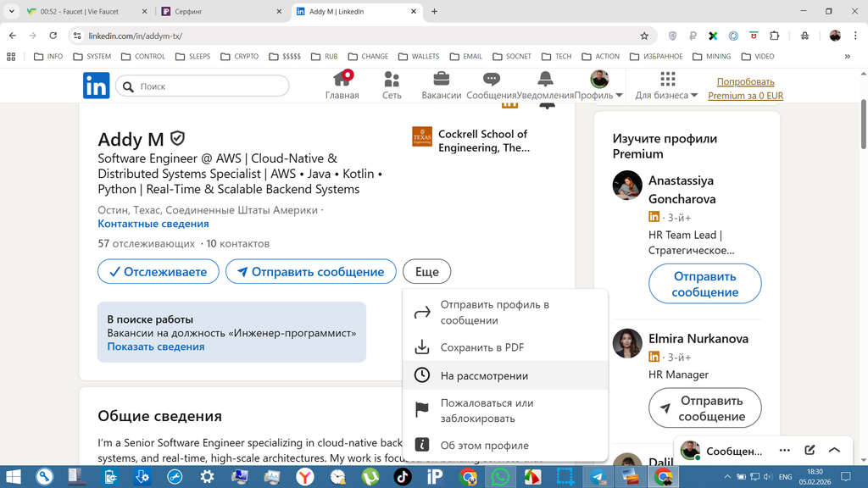Open the tab search dropdown arrow
Image resolution: width=868 pixels, height=488 pixels.
point(11,12)
